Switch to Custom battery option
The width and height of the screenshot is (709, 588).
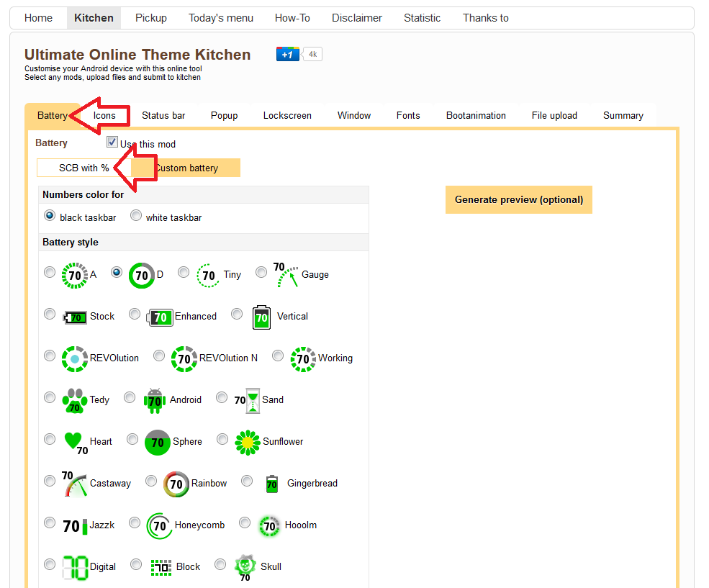(x=186, y=168)
